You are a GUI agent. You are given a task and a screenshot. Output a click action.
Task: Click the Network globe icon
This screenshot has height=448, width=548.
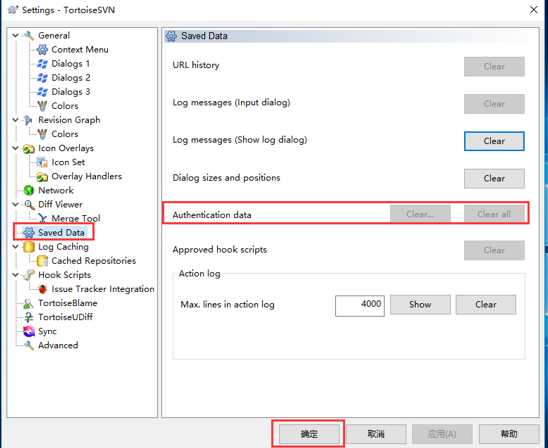29,190
